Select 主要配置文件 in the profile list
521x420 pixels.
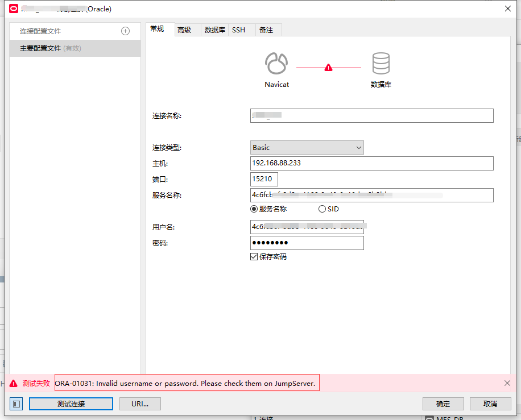(x=75, y=48)
